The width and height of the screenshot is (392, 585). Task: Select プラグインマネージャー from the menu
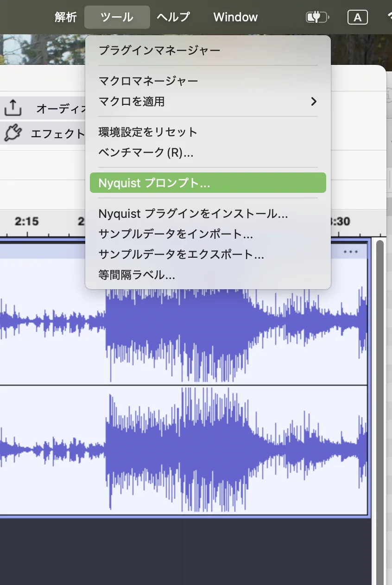(x=159, y=50)
